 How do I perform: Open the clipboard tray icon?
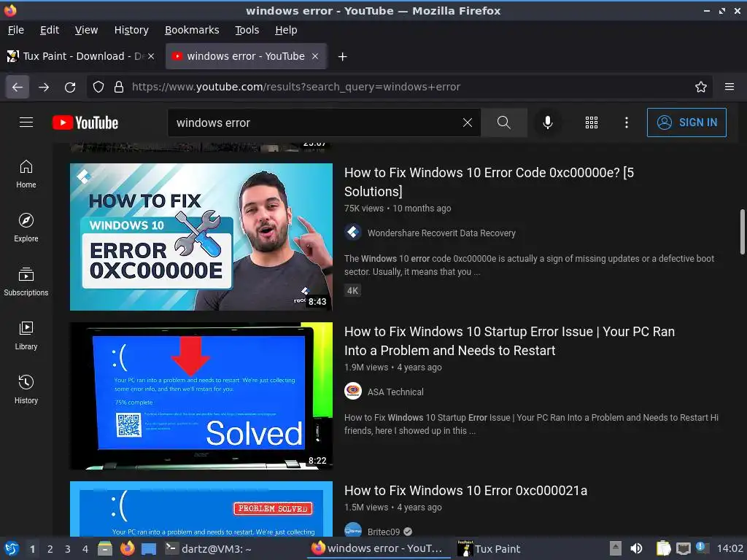pyautogui.click(x=663, y=548)
